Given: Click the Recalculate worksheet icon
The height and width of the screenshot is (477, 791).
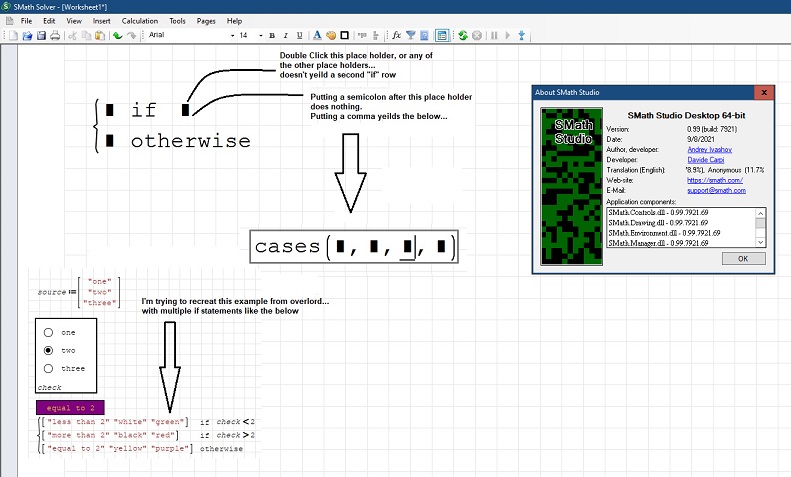Looking at the screenshot, I should pyautogui.click(x=463, y=36).
